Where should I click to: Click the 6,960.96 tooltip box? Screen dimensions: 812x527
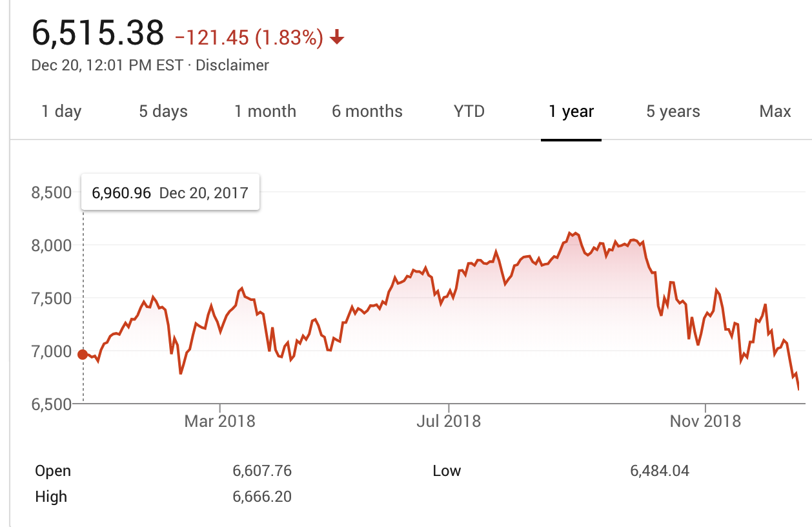pyautogui.click(x=170, y=192)
